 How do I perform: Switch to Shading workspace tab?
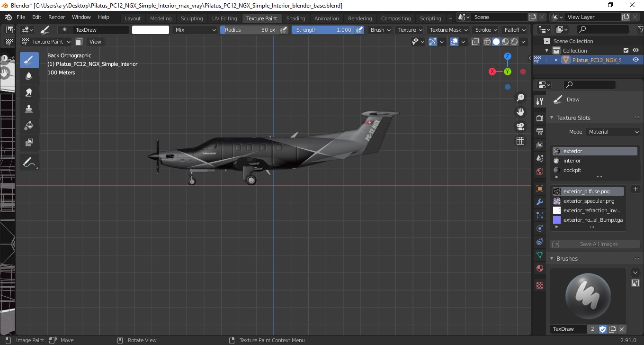click(295, 18)
